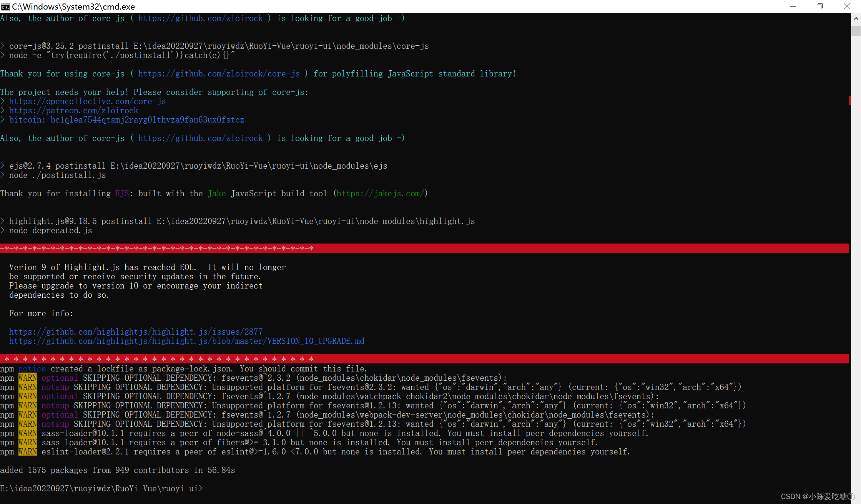Minimize the command prompt window

(793, 7)
